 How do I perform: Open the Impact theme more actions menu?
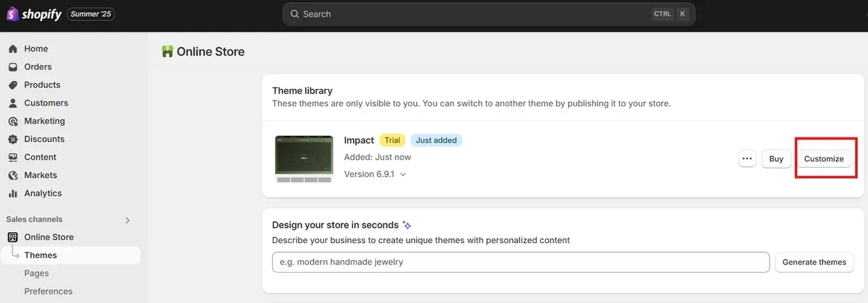pos(747,159)
